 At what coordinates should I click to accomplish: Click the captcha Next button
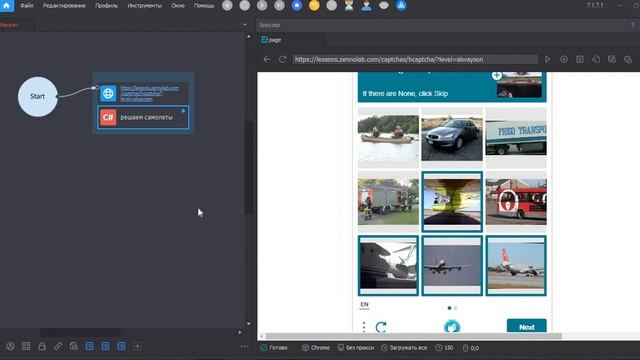(x=527, y=327)
